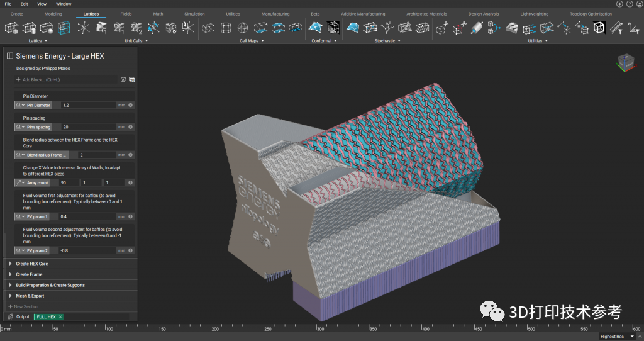
Task: Choose the star-shaped graph unit cell icon
Action: (x=84, y=28)
